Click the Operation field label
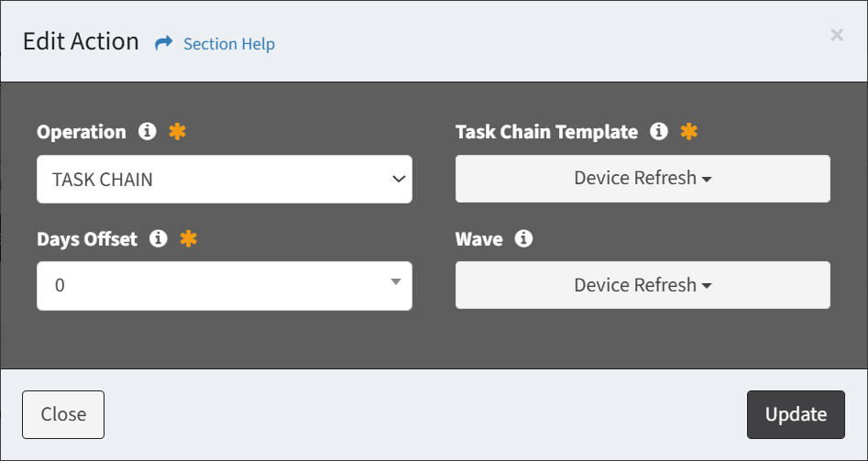The height and width of the screenshot is (461, 868). 82,132
